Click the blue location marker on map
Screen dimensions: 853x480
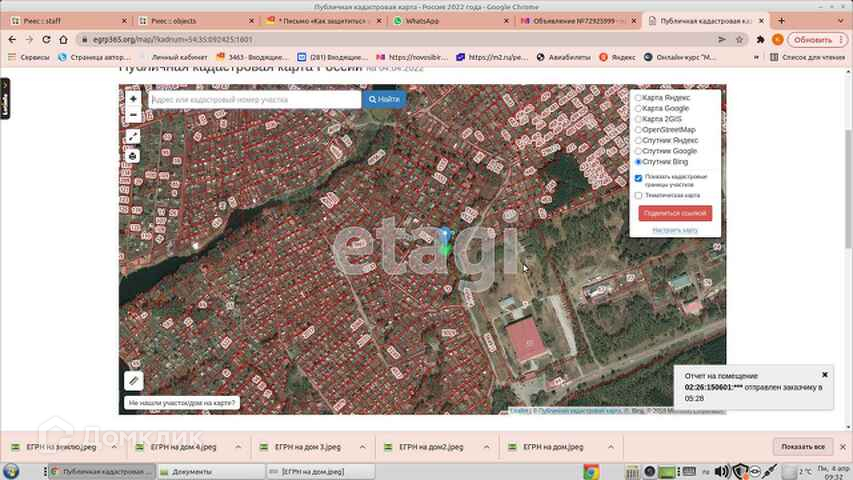(x=445, y=235)
